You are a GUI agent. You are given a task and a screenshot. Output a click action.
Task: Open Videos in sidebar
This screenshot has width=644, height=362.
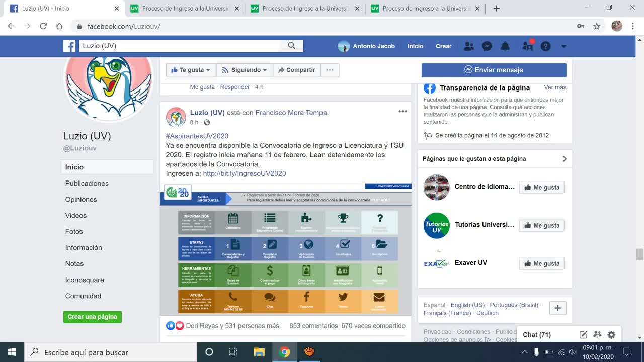75,215
